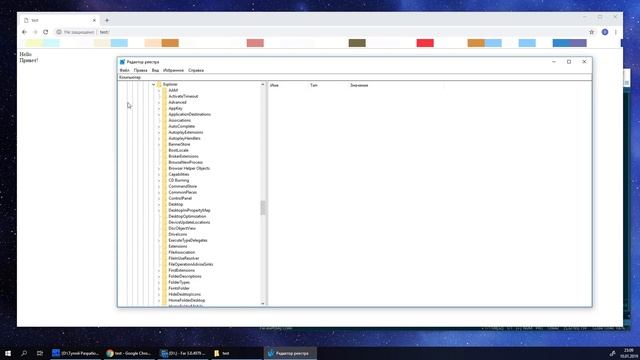This screenshot has width=640, height=360.
Task: Open the Правка menu
Action: coord(140,70)
